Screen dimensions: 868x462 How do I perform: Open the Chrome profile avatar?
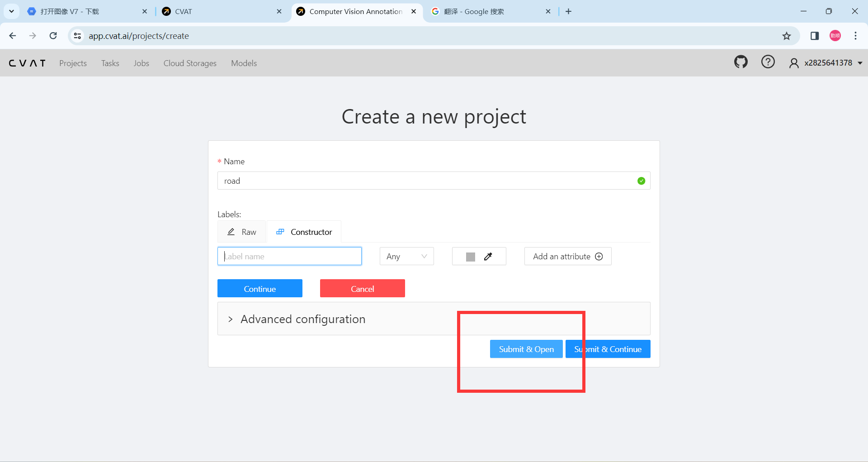pos(835,36)
